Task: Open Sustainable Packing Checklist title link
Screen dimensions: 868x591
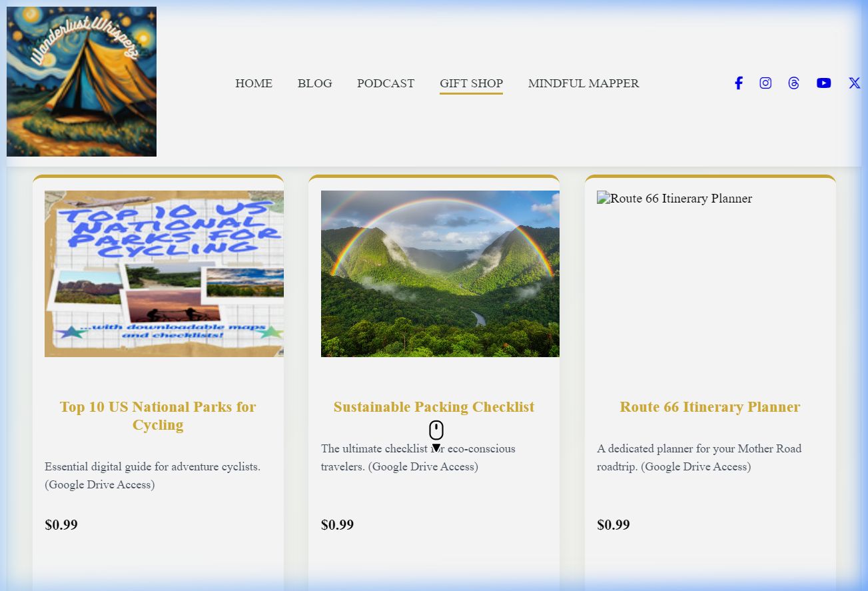Action: click(434, 407)
